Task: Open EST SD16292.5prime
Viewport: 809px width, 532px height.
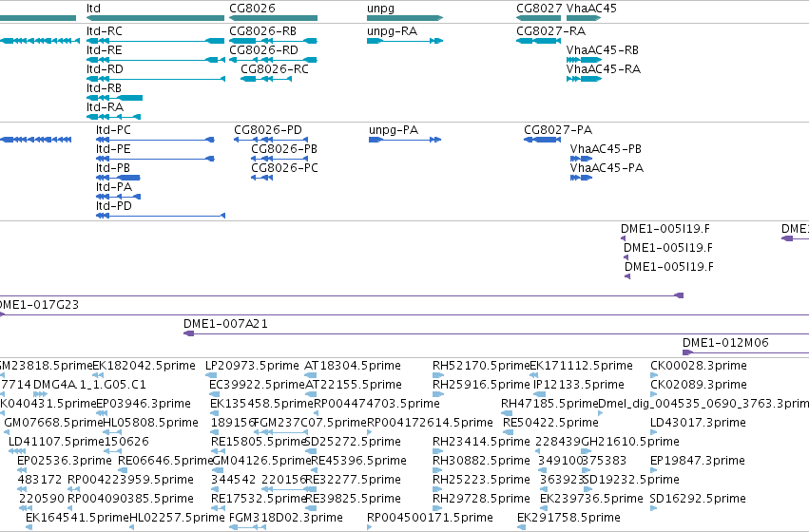Action: tap(698, 500)
